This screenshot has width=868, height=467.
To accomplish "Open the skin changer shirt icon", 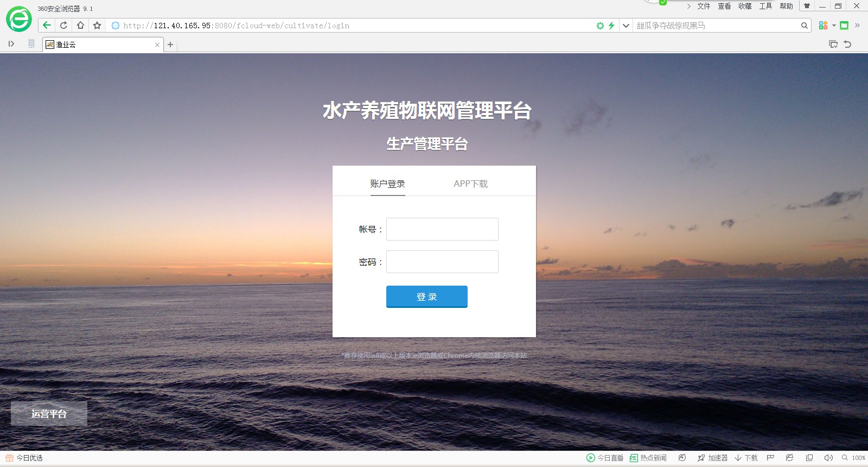I will 807,6.
